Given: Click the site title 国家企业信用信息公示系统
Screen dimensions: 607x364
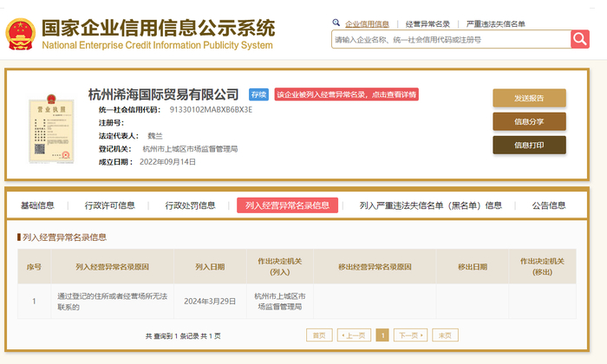Looking at the screenshot, I should [x=159, y=28].
